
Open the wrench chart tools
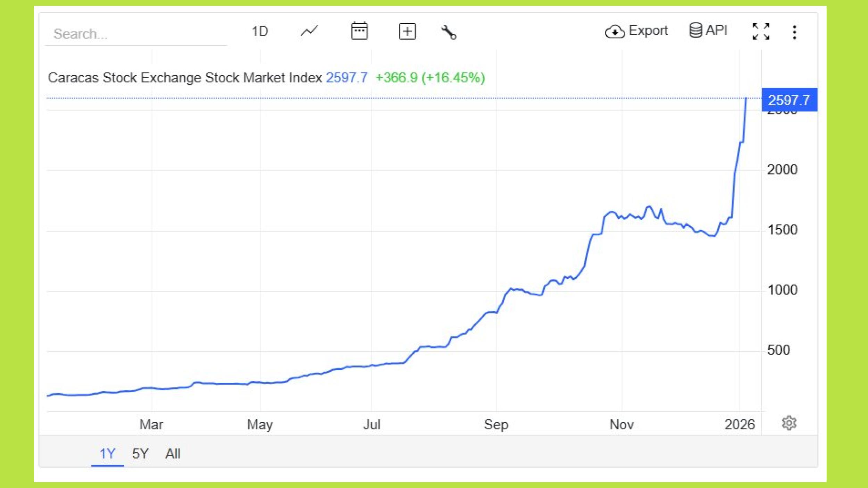[449, 32]
